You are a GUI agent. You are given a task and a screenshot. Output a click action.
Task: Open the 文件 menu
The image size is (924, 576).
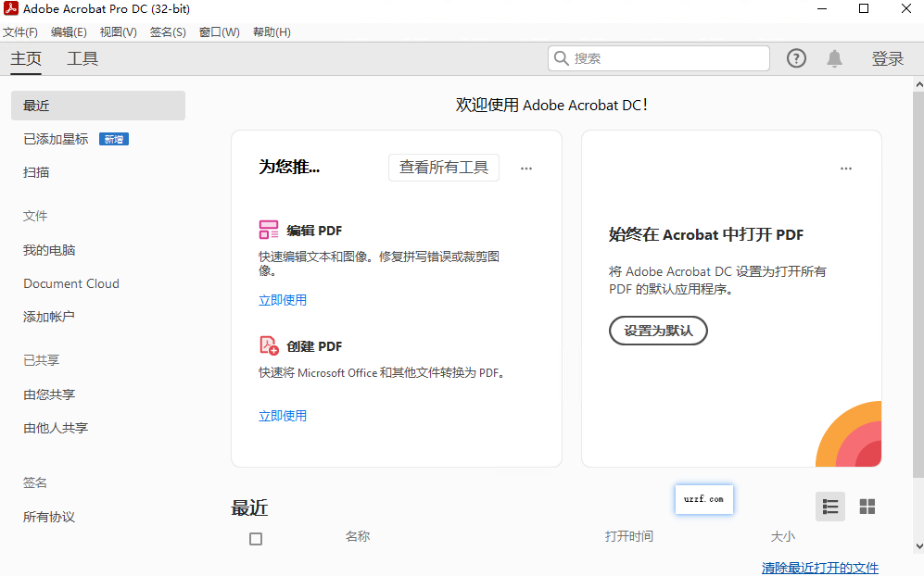(x=21, y=31)
